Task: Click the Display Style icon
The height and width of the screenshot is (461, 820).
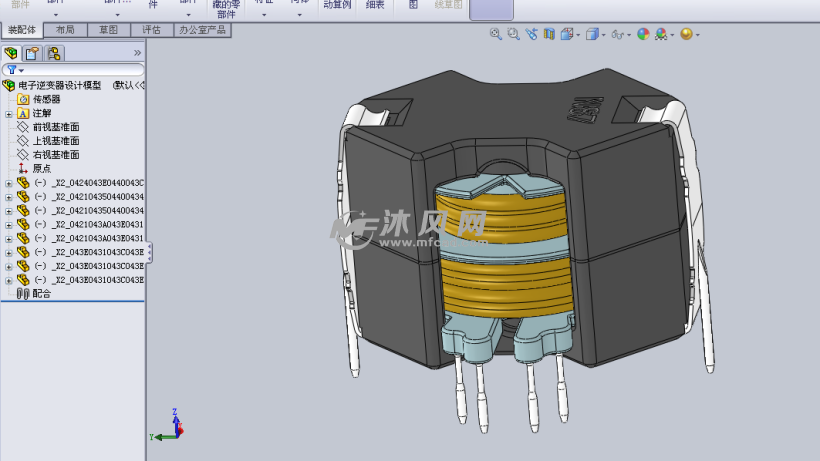Action: coord(591,34)
